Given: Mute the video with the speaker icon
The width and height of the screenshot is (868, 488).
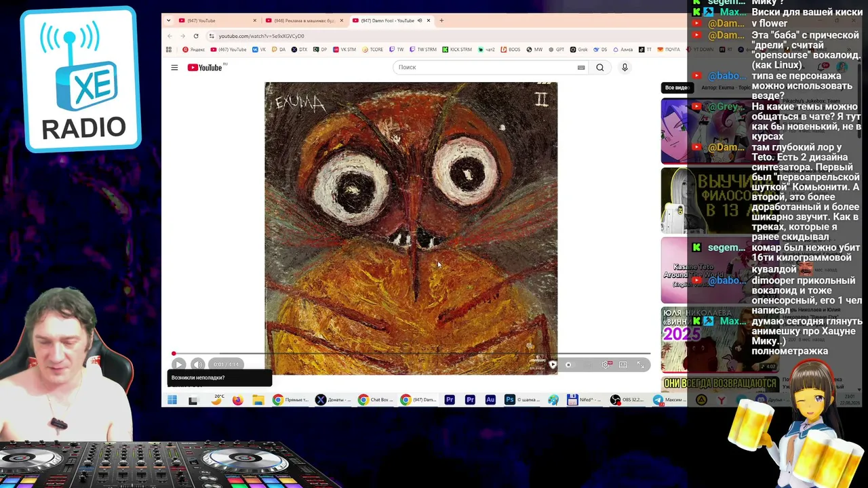Looking at the screenshot, I should click(197, 364).
